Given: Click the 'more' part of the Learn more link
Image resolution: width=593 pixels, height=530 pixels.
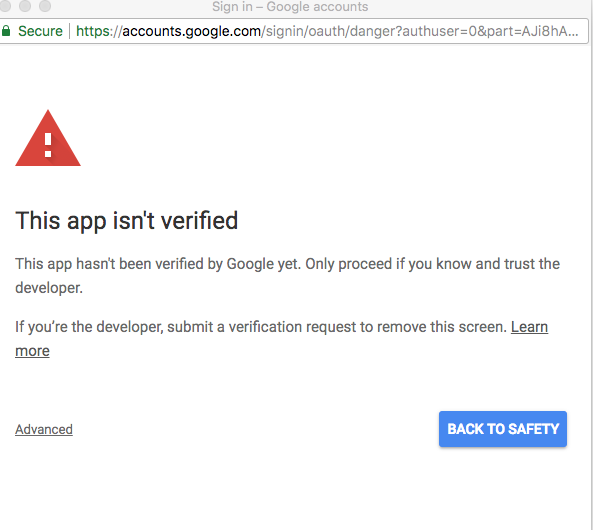Looking at the screenshot, I should tap(32, 351).
